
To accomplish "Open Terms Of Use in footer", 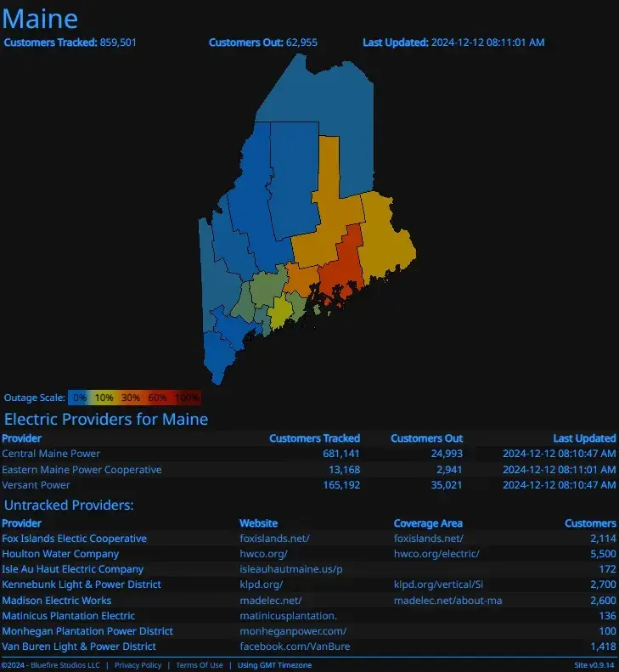I will coord(199,665).
